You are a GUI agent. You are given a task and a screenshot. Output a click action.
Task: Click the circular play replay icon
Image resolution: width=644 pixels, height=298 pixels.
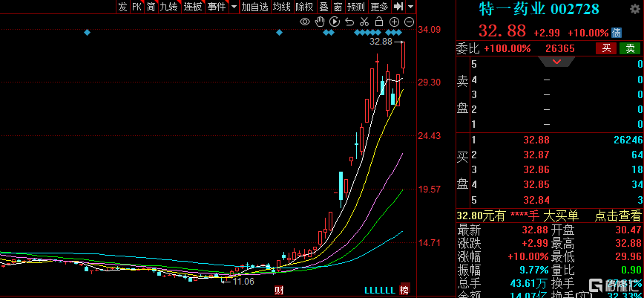click(x=334, y=22)
